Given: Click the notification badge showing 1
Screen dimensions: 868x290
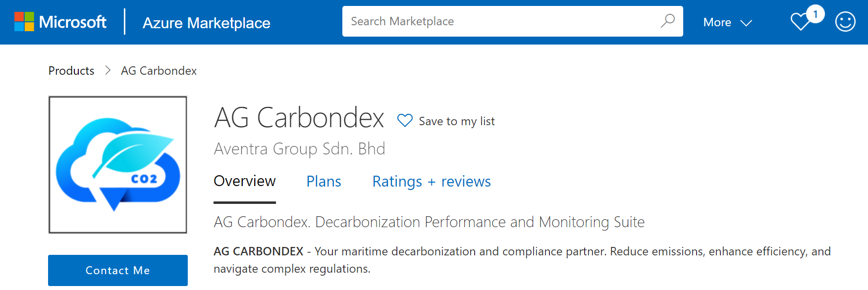Looking at the screenshot, I should point(815,15).
